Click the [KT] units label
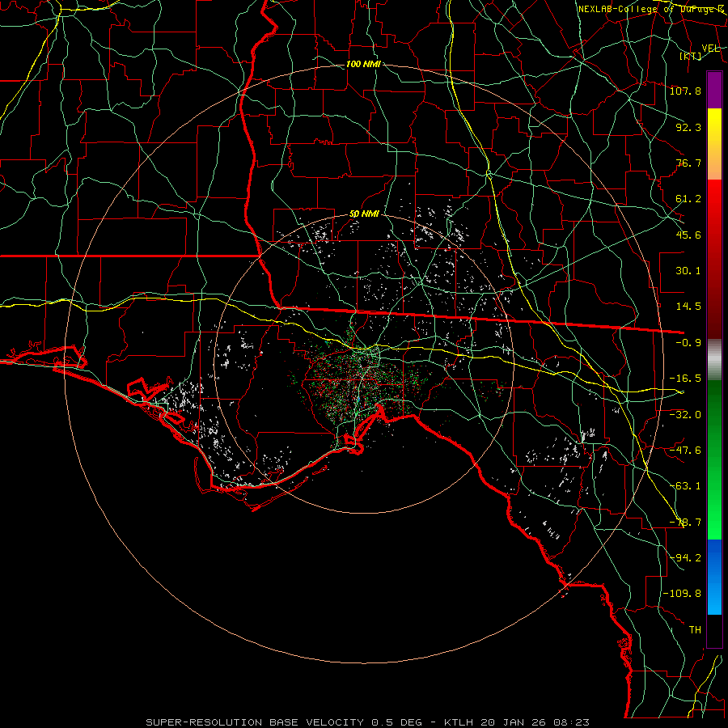 click(x=691, y=56)
